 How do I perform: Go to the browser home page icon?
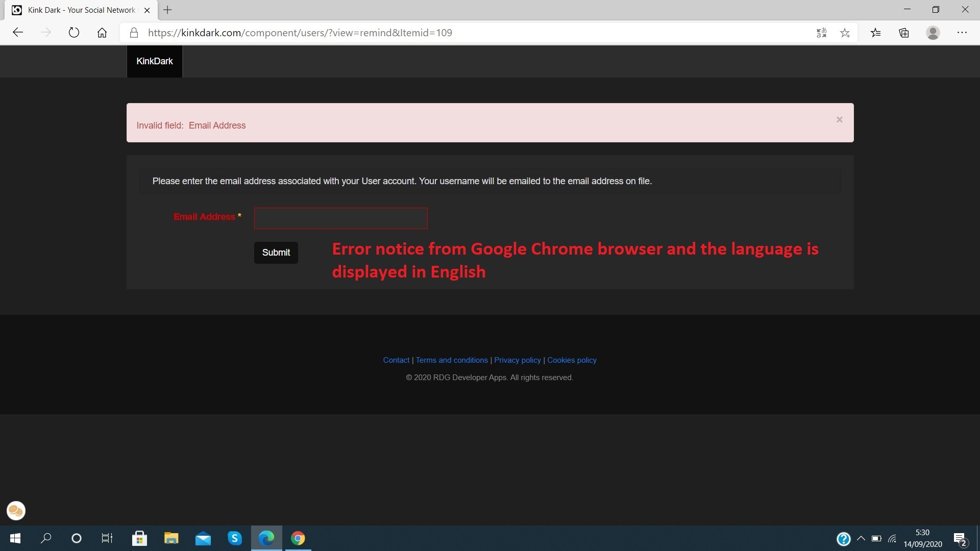tap(102, 33)
